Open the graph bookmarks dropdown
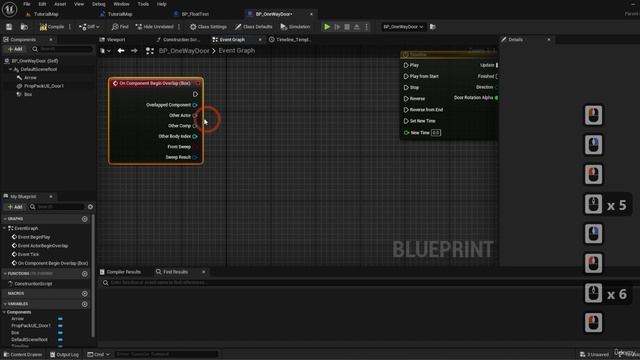 105,51
